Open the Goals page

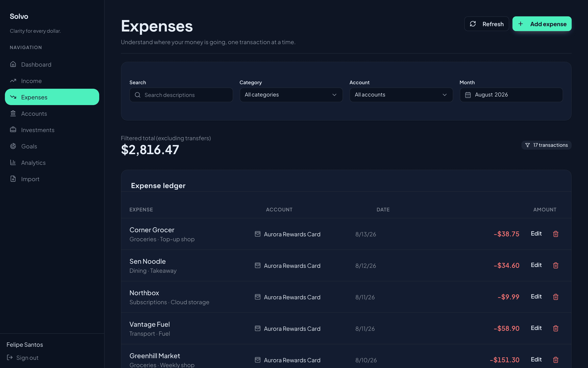tap(52, 146)
